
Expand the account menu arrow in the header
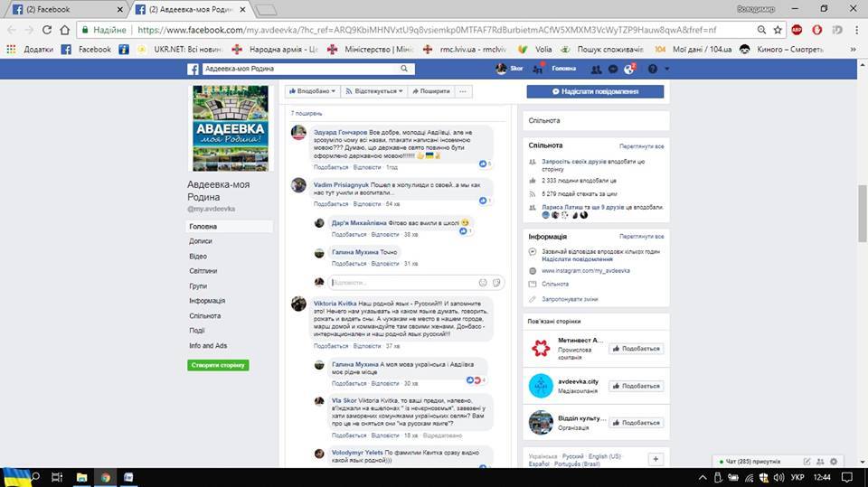point(665,69)
